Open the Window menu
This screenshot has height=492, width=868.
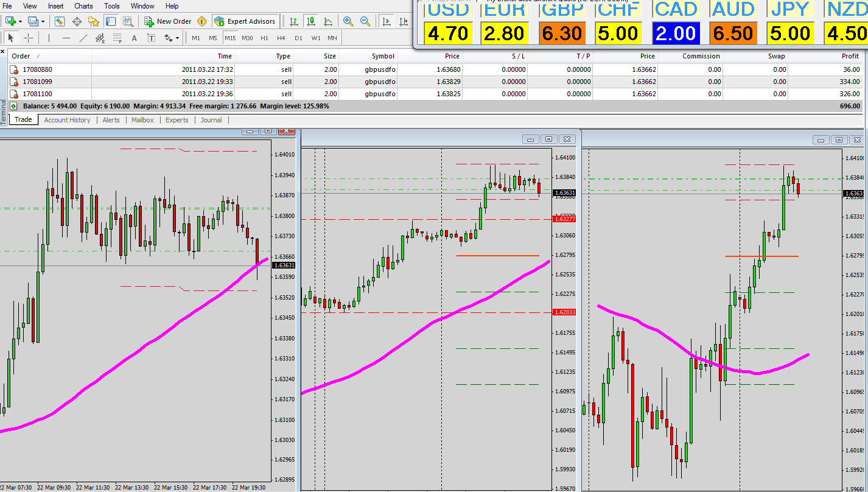pos(142,6)
